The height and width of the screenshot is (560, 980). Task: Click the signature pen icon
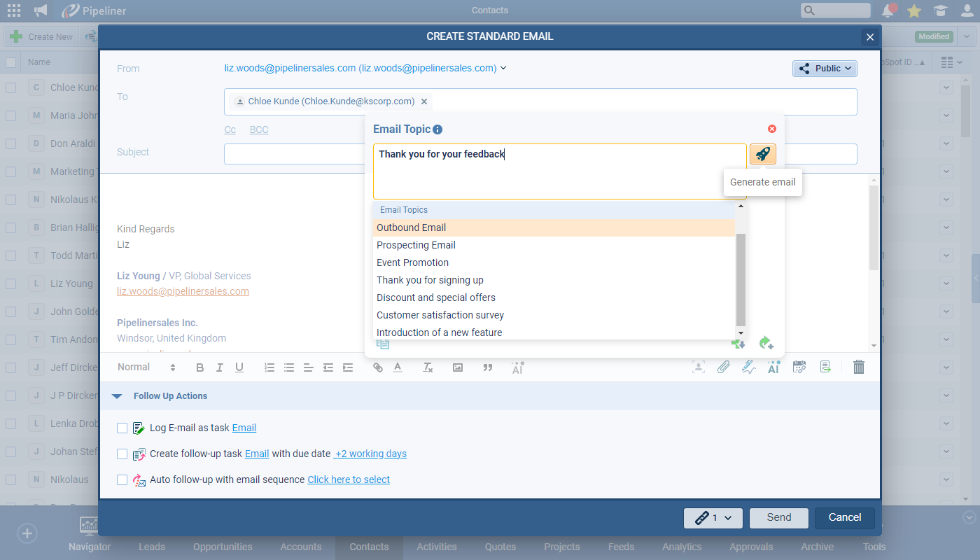coord(748,367)
